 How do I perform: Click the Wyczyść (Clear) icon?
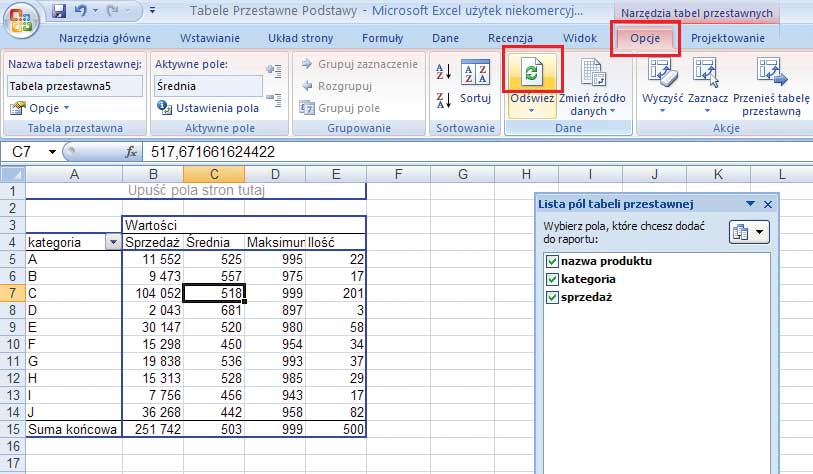pyautogui.click(x=661, y=72)
